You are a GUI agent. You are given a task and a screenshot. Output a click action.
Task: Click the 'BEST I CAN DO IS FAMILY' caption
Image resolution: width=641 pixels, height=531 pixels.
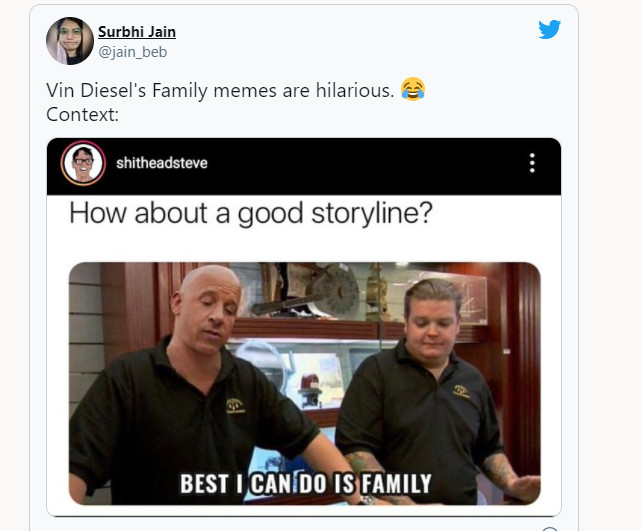(306, 484)
